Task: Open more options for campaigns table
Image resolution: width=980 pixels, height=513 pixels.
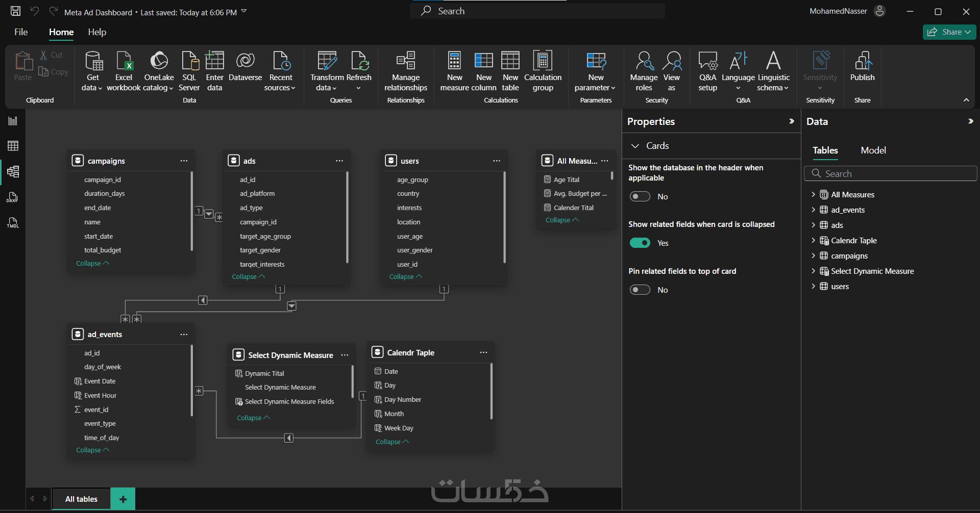Action: coord(184,161)
